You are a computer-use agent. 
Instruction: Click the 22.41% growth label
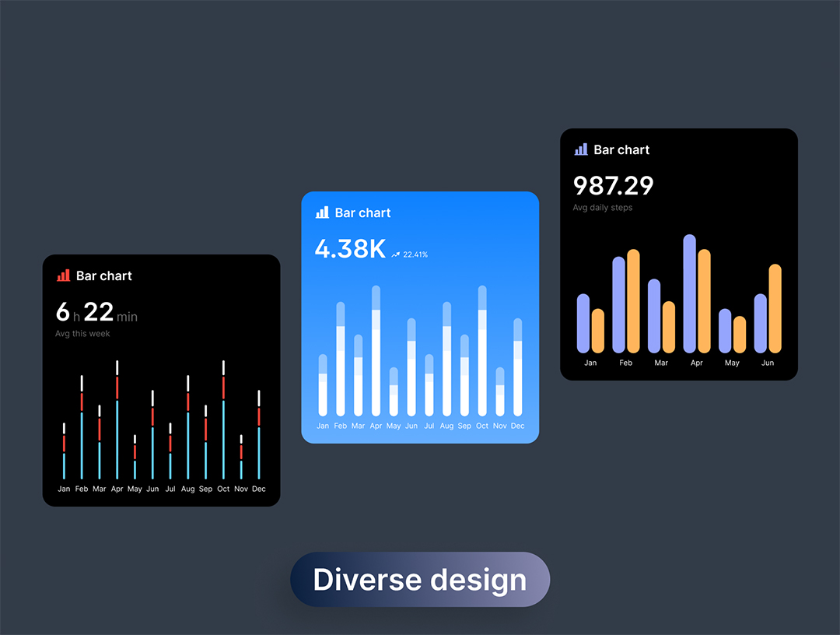click(x=415, y=254)
